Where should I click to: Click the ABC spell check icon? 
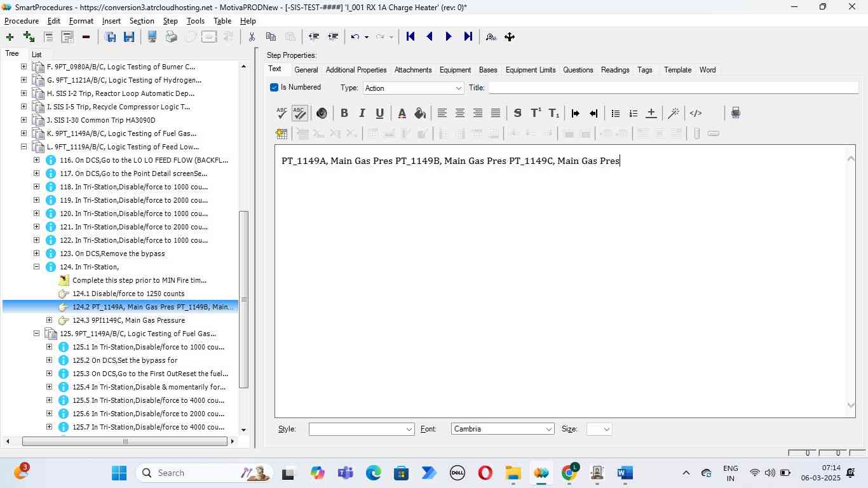point(281,113)
